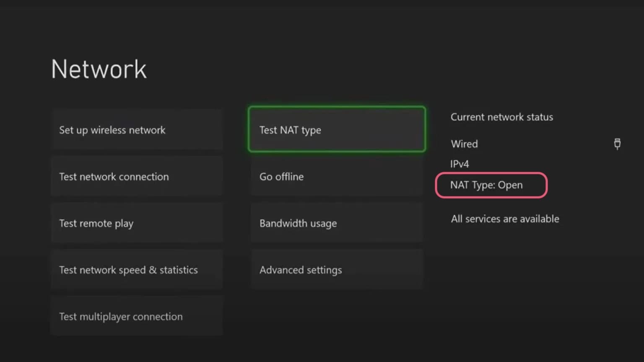Open Test network connection

tap(136, 176)
